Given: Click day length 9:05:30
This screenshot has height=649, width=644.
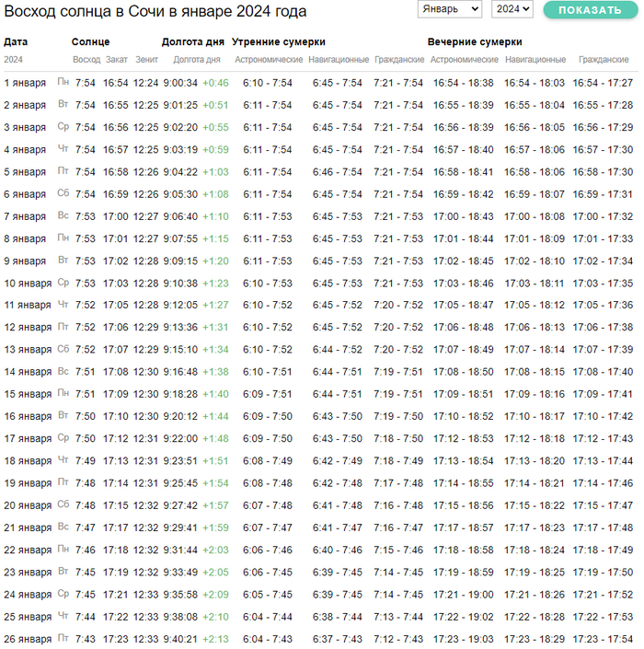Looking at the screenshot, I should (x=180, y=194).
